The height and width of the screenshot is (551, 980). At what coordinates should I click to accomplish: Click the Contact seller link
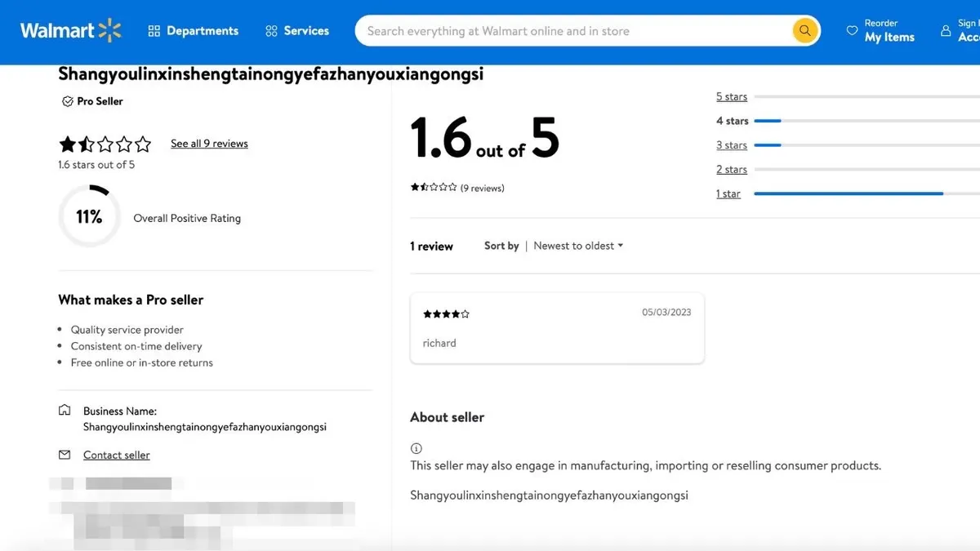(x=117, y=455)
